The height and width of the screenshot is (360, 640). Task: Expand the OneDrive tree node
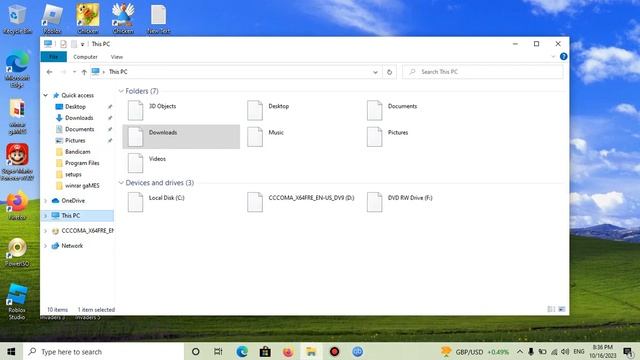pyautogui.click(x=46, y=200)
